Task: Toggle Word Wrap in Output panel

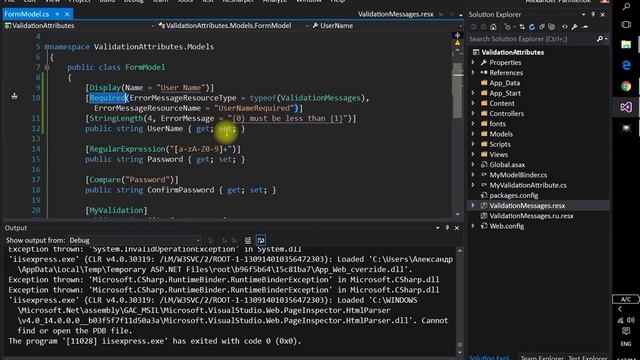Action: pyautogui.click(x=261, y=240)
